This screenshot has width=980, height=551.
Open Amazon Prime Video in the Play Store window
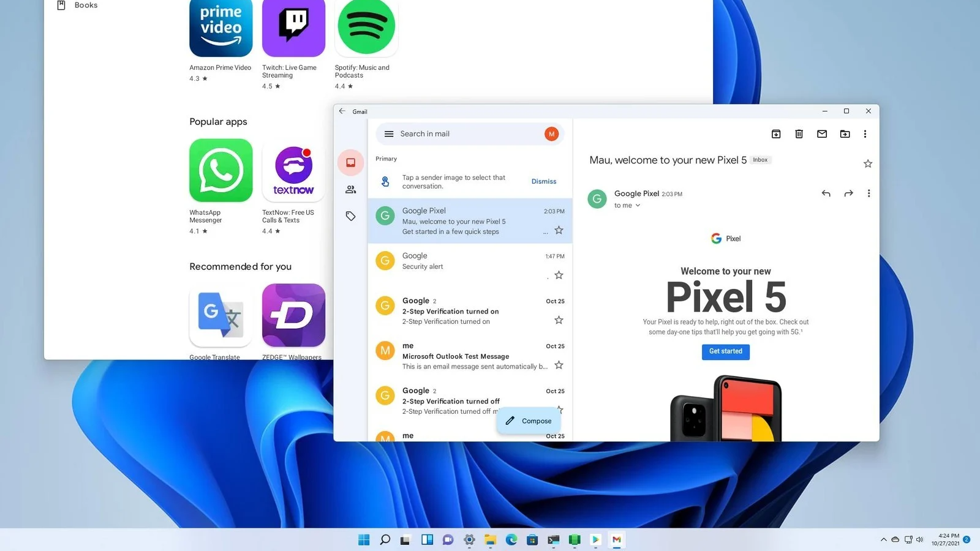click(x=221, y=28)
